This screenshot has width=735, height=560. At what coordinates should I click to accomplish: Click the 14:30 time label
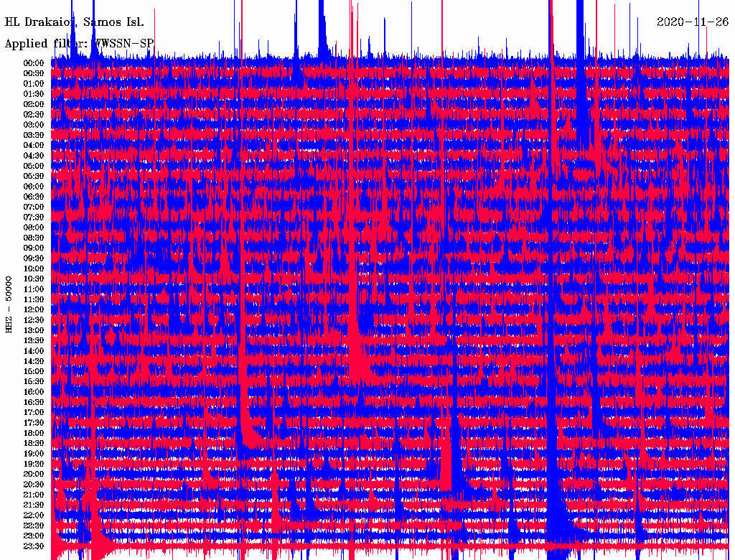pyautogui.click(x=34, y=361)
